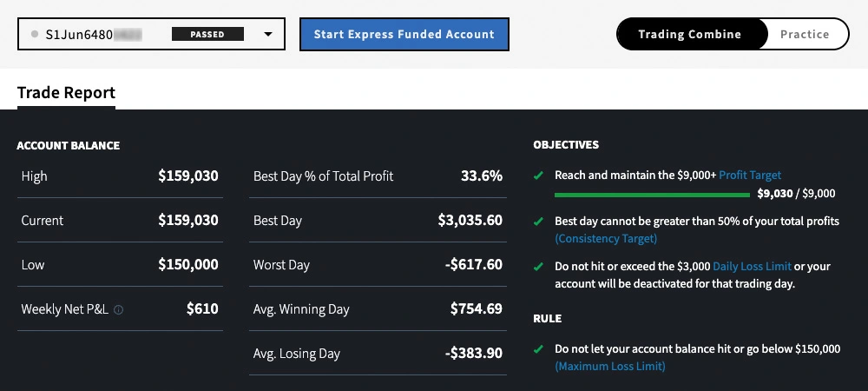
Task: Click the PASSED status badge
Action: (207, 35)
